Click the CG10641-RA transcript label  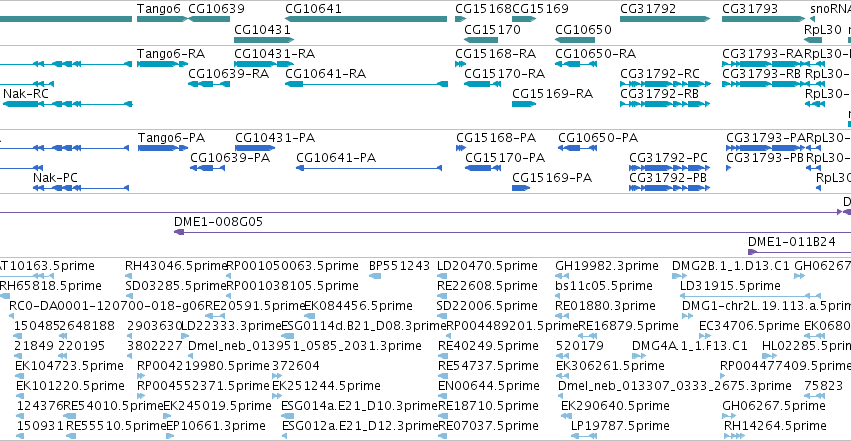[326, 74]
